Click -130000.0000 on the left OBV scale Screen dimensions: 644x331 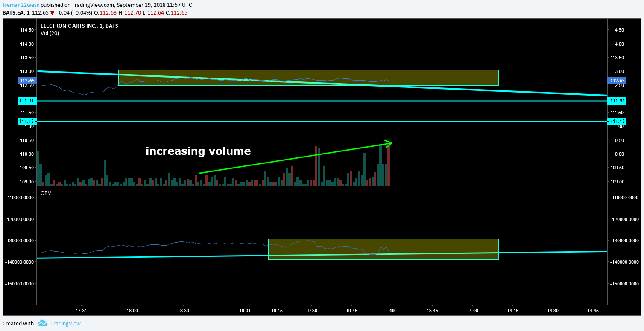pos(19,241)
